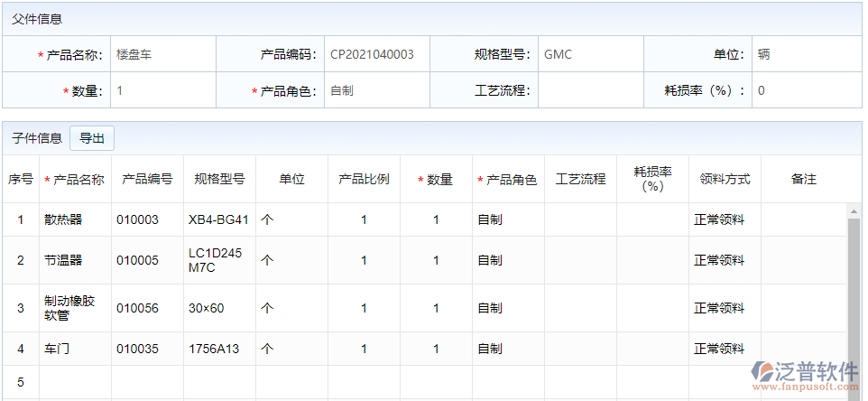The height and width of the screenshot is (401, 868).
Task: Click the 规格型号 field showing GMC
Action: tap(590, 54)
